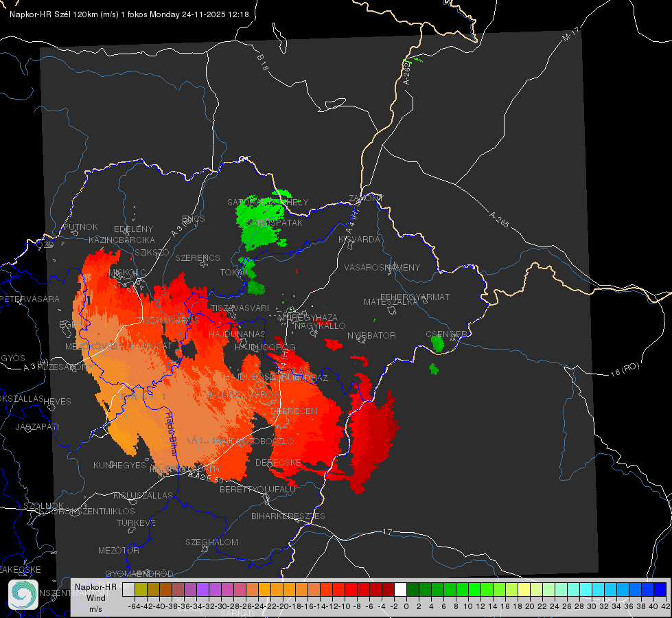Click the MEZOTUR label

119,550
